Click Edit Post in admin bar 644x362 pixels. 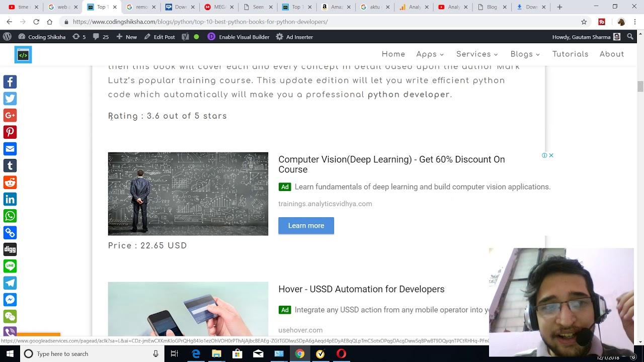coord(159,37)
